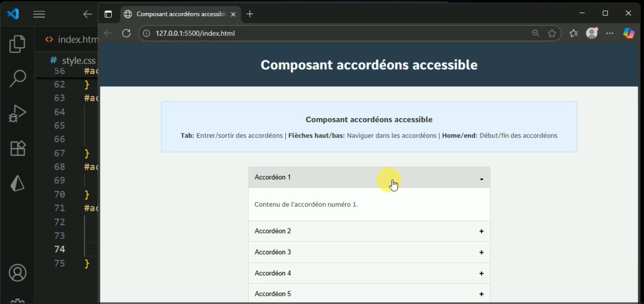Screen dimensions: 644x304
Task: Expand Accordéon 3
Action: 369,252
